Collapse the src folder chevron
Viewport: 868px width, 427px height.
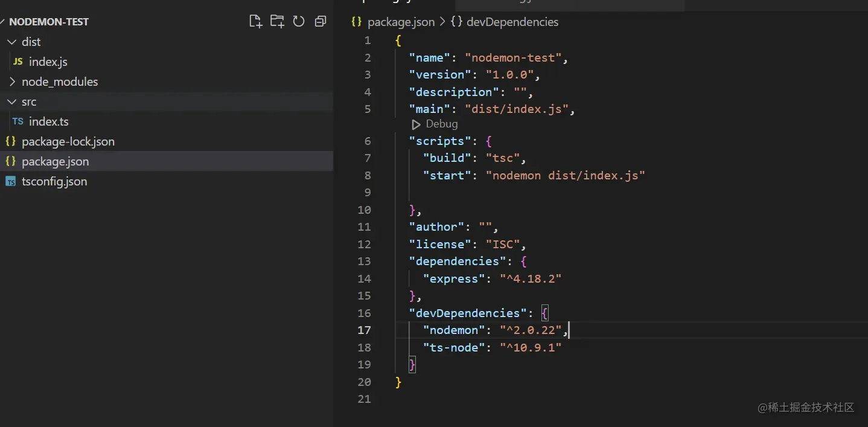12,101
